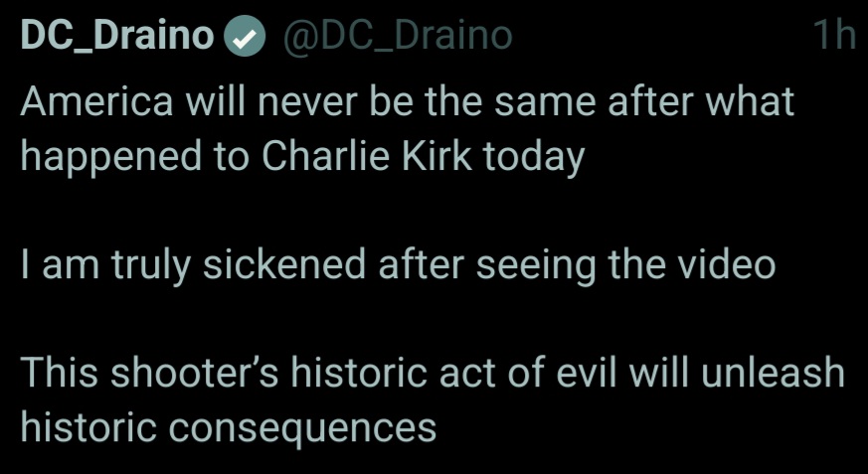Click the verified checkmark badge
This screenshot has width=868, height=474.
click(x=245, y=37)
